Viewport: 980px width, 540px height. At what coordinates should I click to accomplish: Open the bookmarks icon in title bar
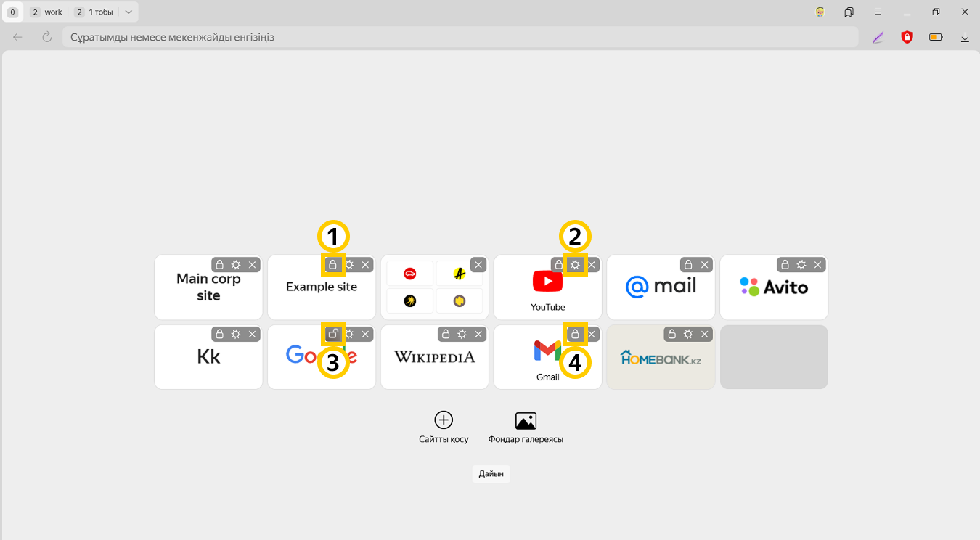click(849, 12)
